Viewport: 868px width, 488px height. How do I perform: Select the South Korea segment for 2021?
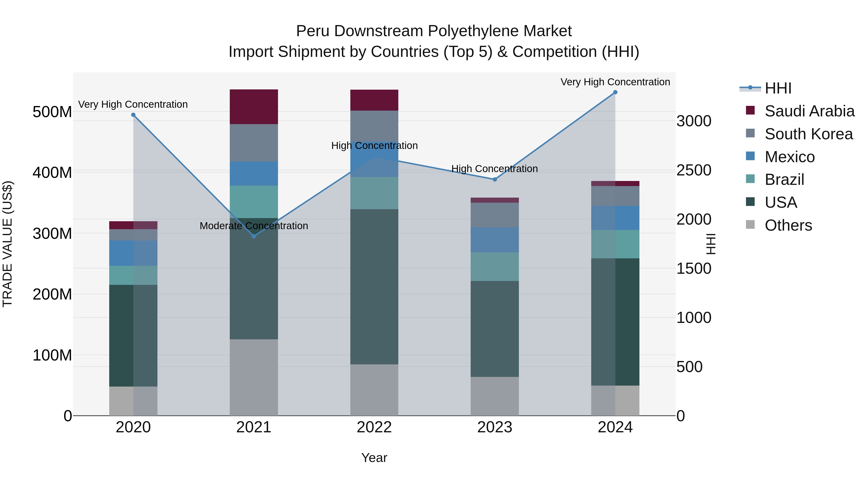coord(254,143)
